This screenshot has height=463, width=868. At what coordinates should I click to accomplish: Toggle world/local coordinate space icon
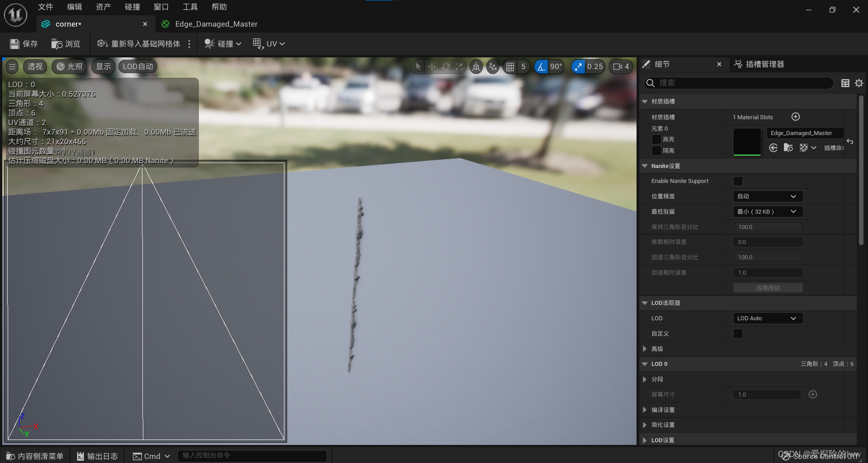pyautogui.click(x=476, y=67)
